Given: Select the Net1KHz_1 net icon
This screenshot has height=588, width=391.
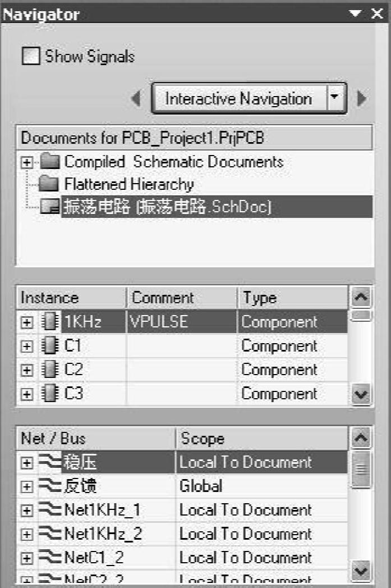Looking at the screenshot, I should pyautogui.click(x=50, y=510).
